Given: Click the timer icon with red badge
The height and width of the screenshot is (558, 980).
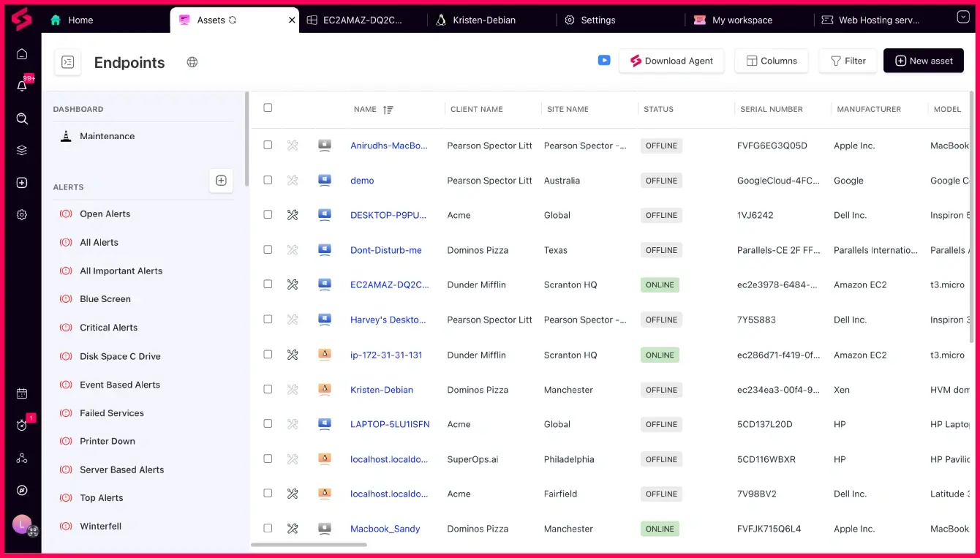Looking at the screenshot, I should 22,425.
